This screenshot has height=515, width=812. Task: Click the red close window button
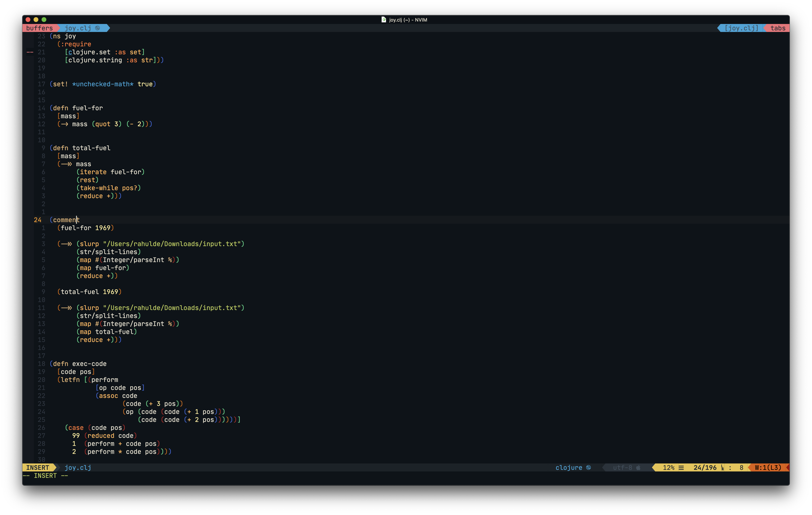[x=28, y=20]
